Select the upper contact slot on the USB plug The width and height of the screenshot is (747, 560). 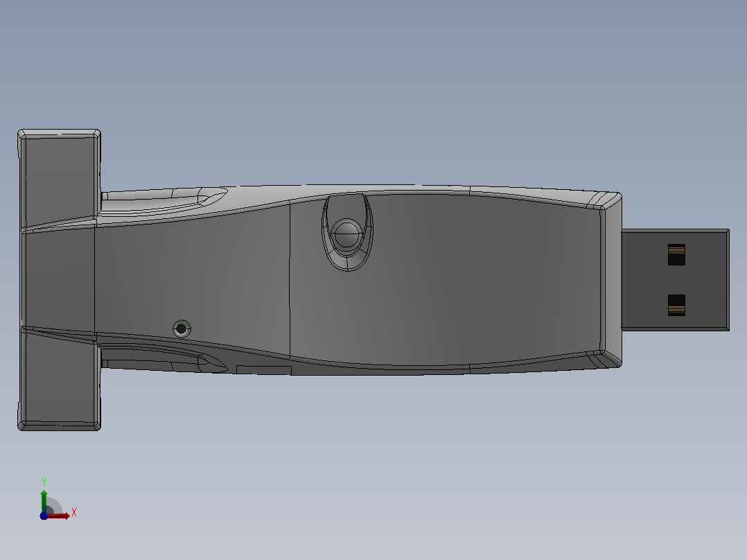pos(676,254)
